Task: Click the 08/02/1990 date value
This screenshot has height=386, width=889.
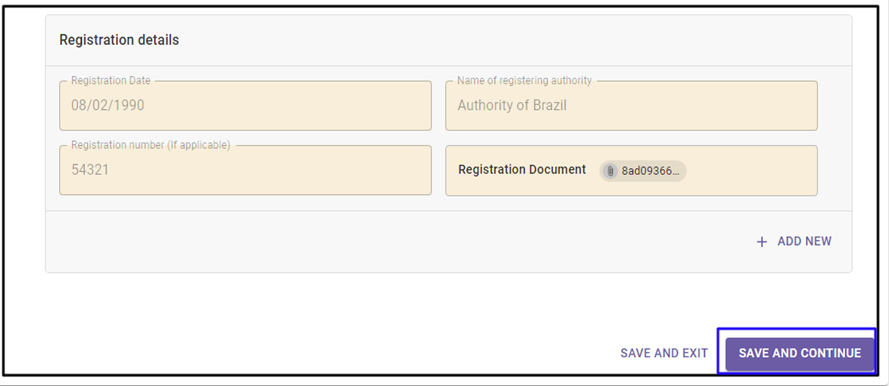Action: 108,105
